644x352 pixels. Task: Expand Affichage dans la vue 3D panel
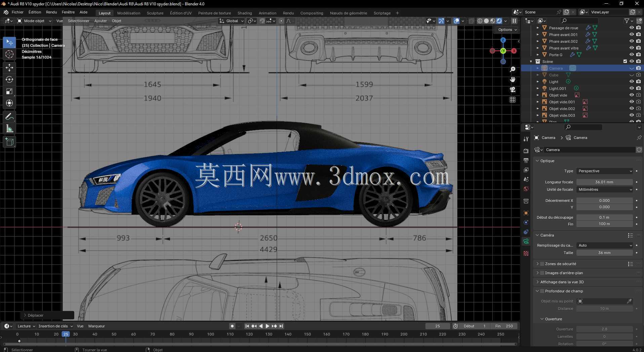[x=537, y=282]
